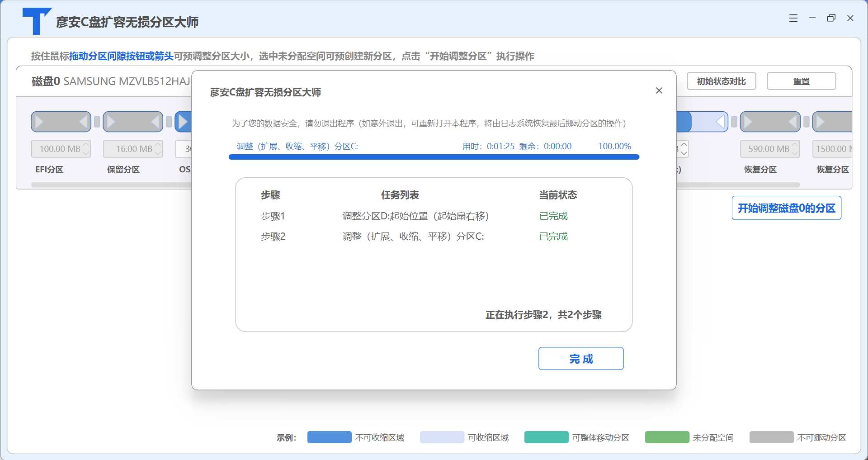868x460 pixels.
Task: Click the EFI分区 label
Action: (49, 170)
